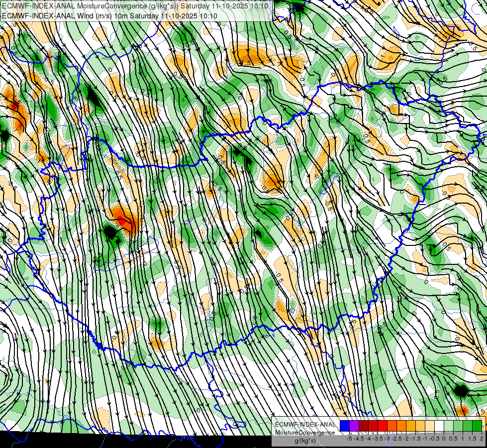This screenshot has height=448, width=487.
Task: Click the '0.5' legend tick value
Action: click(453, 439)
